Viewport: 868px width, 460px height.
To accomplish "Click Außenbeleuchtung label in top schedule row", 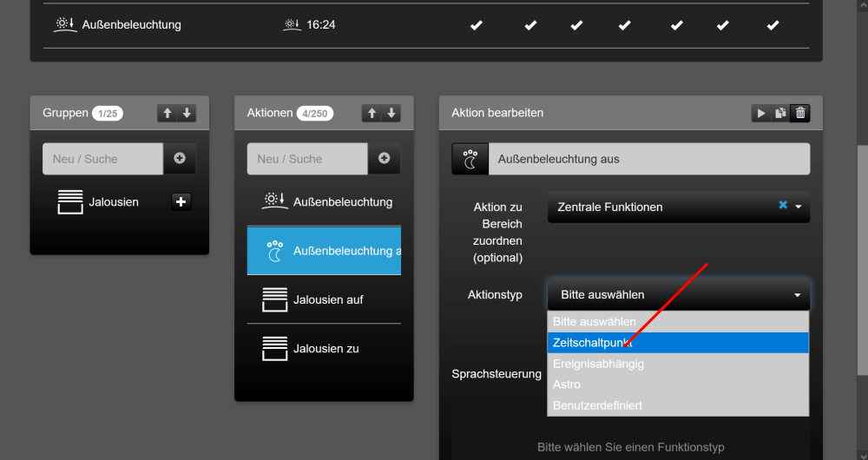I will tap(131, 25).
